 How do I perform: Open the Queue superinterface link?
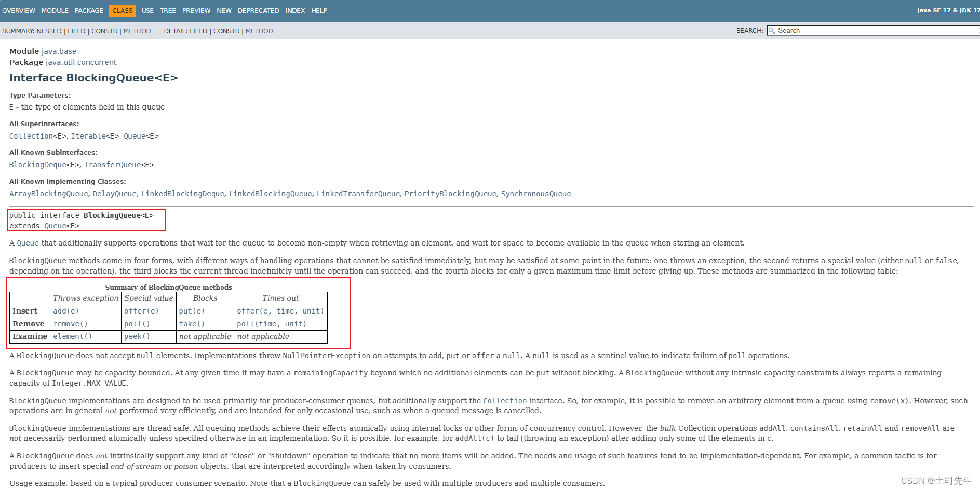(135, 135)
